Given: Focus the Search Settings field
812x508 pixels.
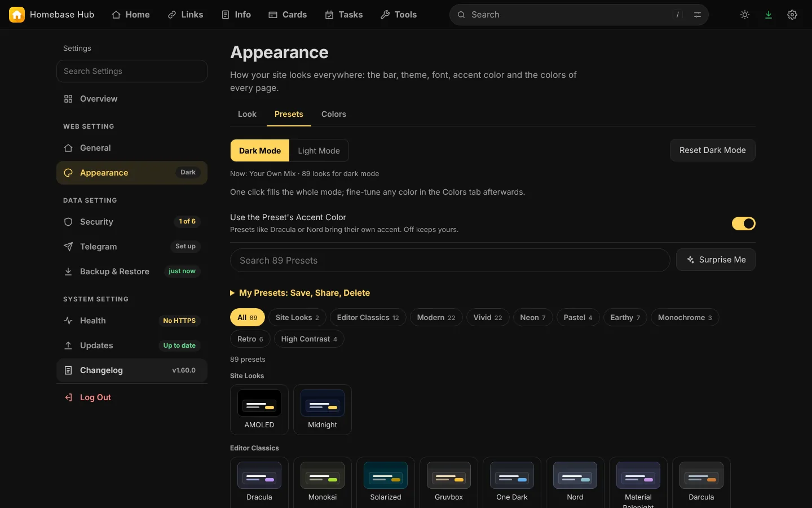Looking at the screenshot, I should coord(132,71).
